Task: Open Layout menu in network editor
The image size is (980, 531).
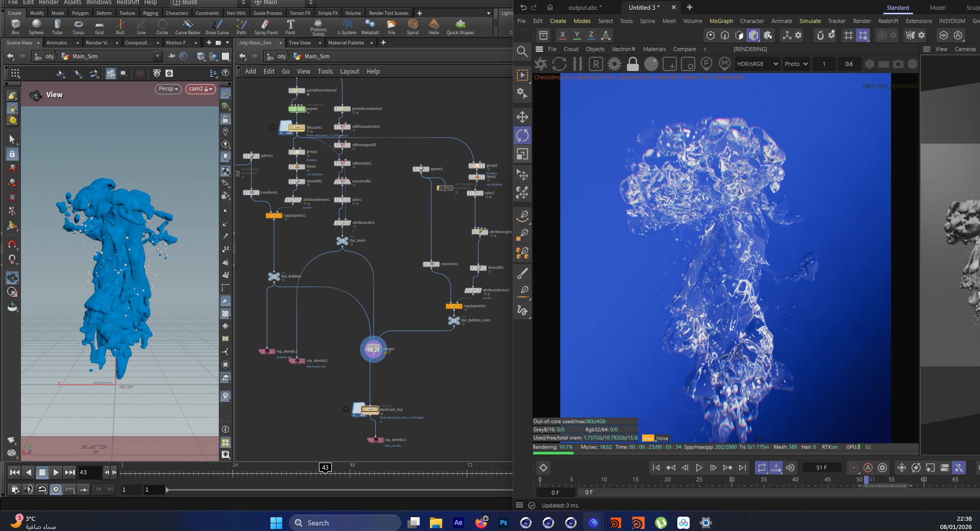Action: point(350,72)
